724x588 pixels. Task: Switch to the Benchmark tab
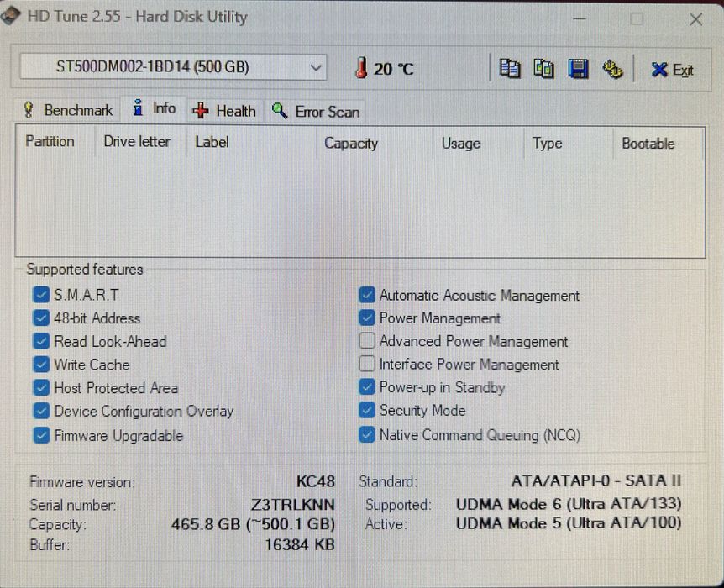click(x=68, y=110)
